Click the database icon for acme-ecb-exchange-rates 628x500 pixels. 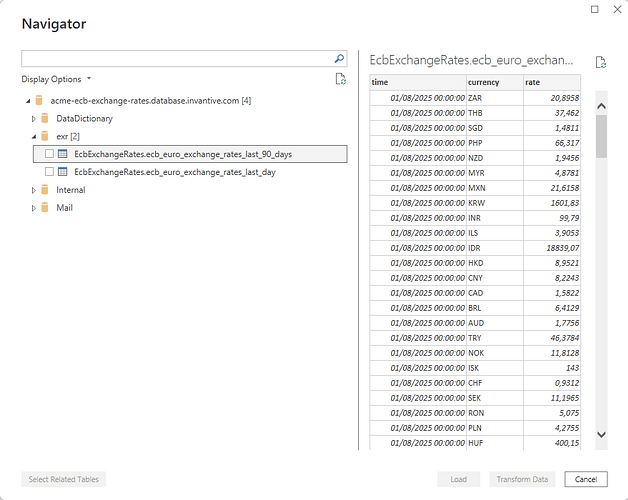[x=39, y=100]
